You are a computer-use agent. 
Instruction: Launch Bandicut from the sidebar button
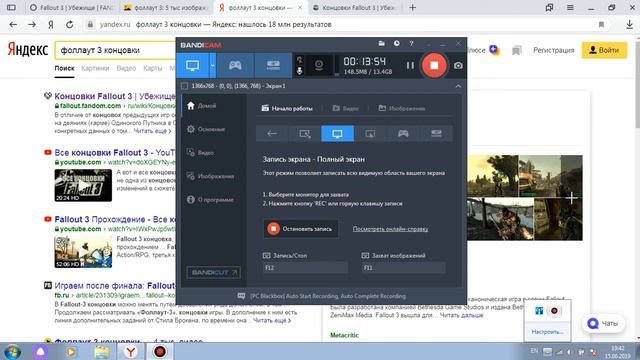click(x=213, y=272)
